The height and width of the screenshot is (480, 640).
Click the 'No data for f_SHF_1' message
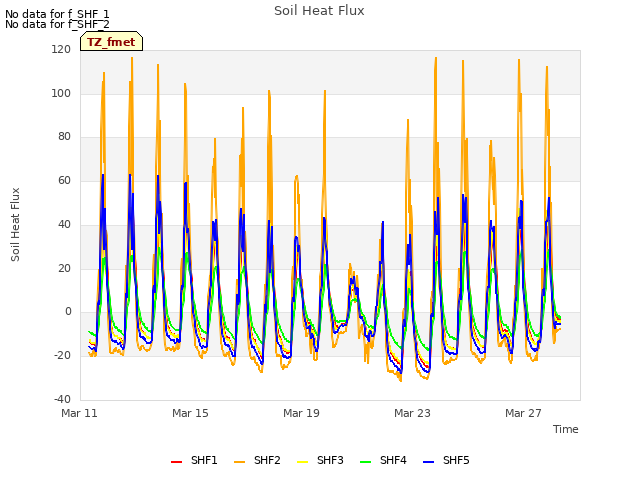click(57, 14)
